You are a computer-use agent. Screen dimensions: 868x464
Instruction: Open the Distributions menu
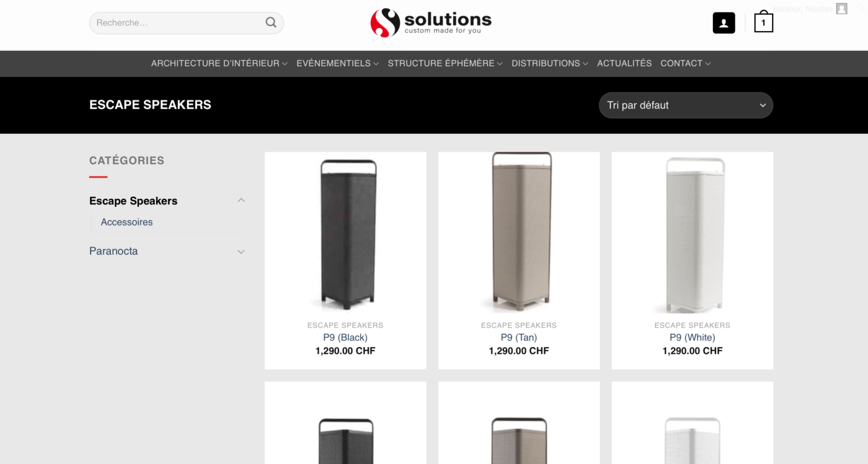click(549, 63)
